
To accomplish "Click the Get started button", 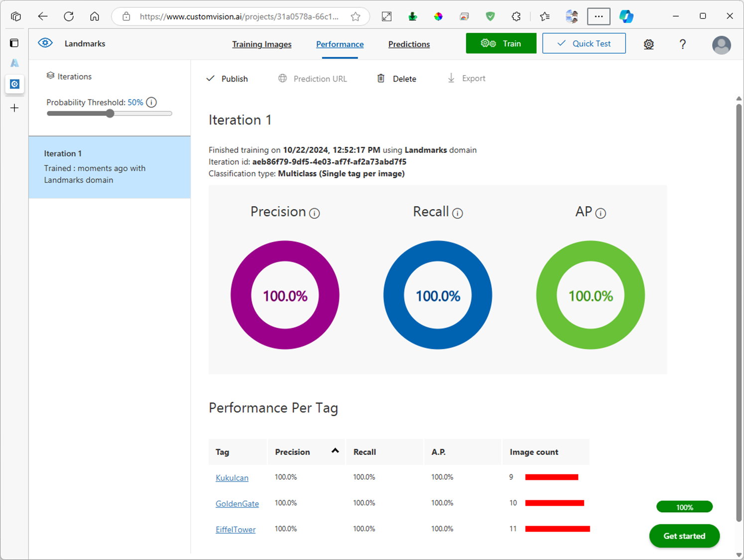I will (684, 536).
